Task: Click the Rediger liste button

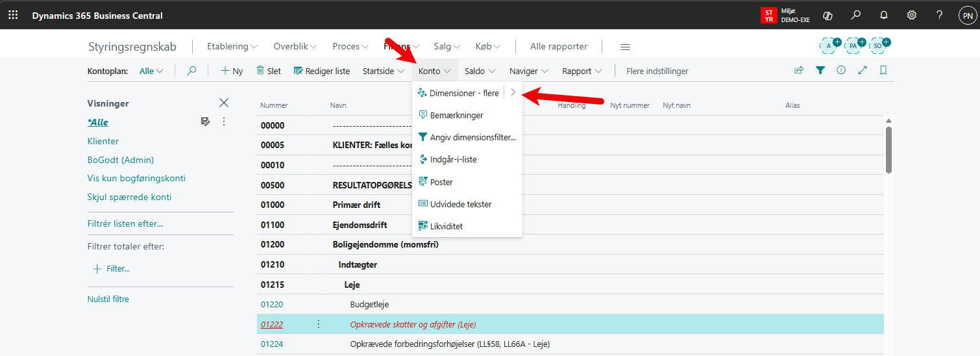Action: click(x=322, y=71)
